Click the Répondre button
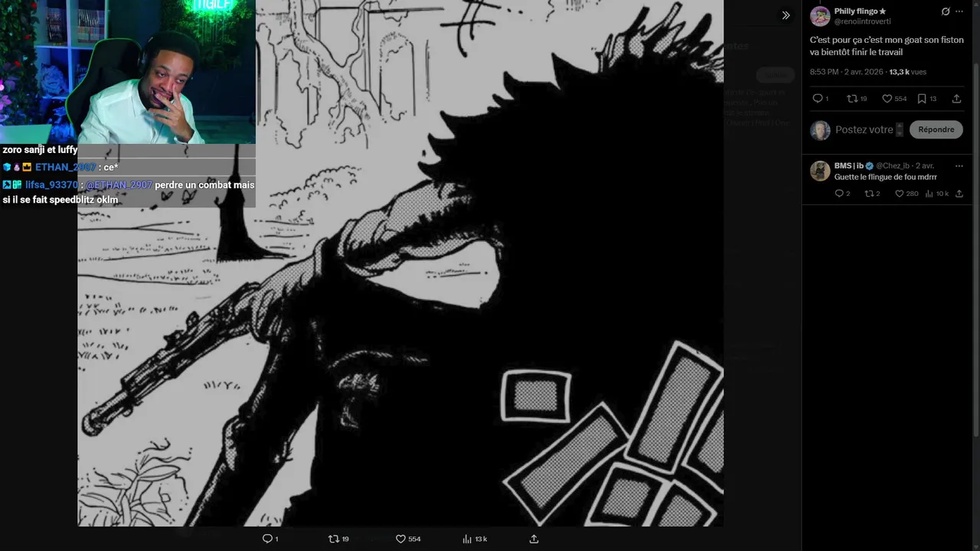 pyautogui.click(x=936, y=129)
